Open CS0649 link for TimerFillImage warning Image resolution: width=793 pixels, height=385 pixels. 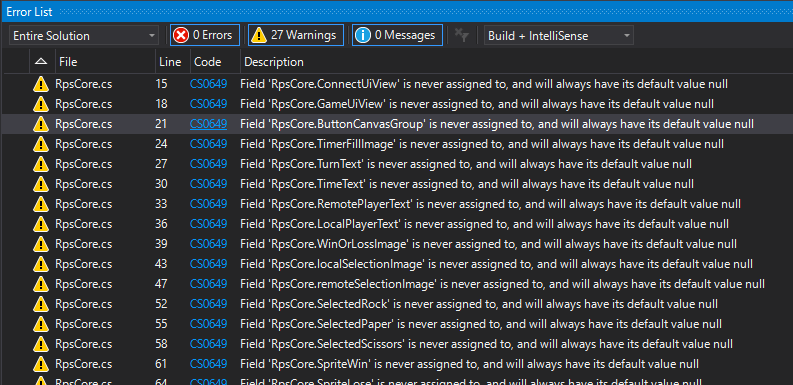pos(208,144)
